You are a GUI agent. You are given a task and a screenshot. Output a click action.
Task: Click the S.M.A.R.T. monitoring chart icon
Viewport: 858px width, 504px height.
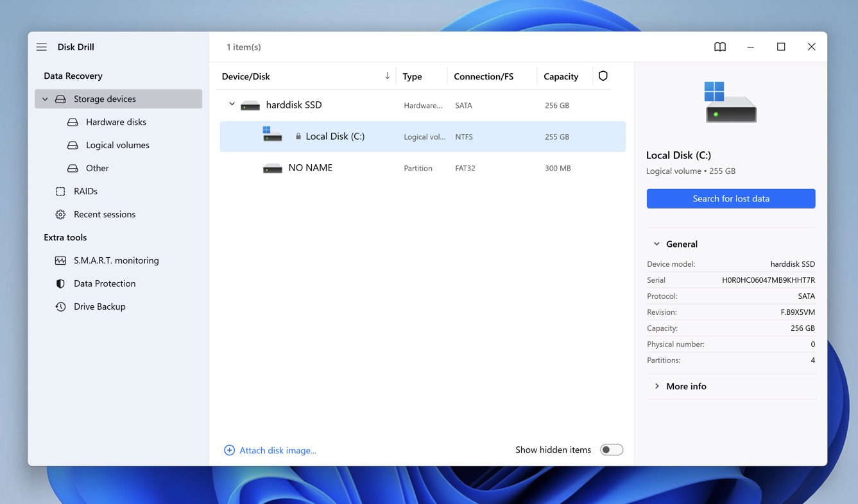coord(60,260)
